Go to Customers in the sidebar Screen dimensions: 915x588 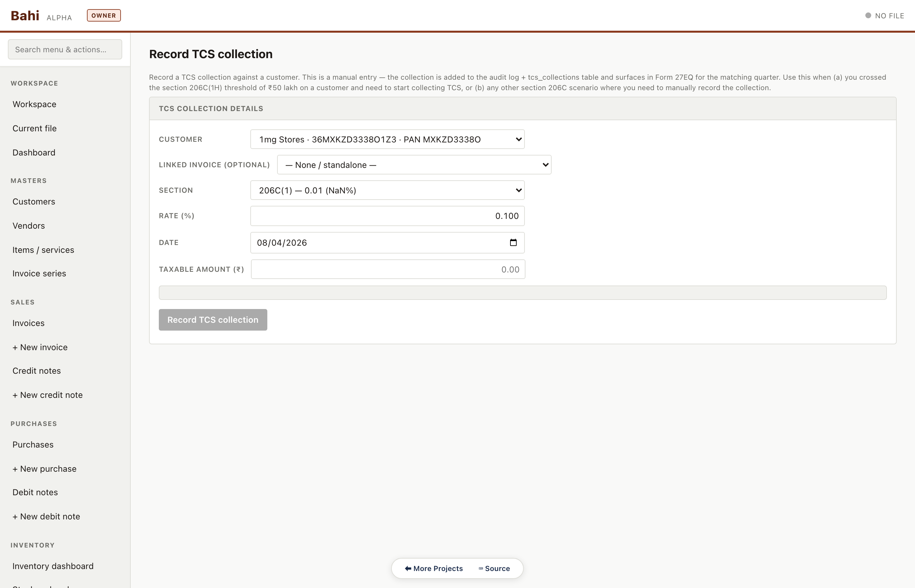point(34,202)
